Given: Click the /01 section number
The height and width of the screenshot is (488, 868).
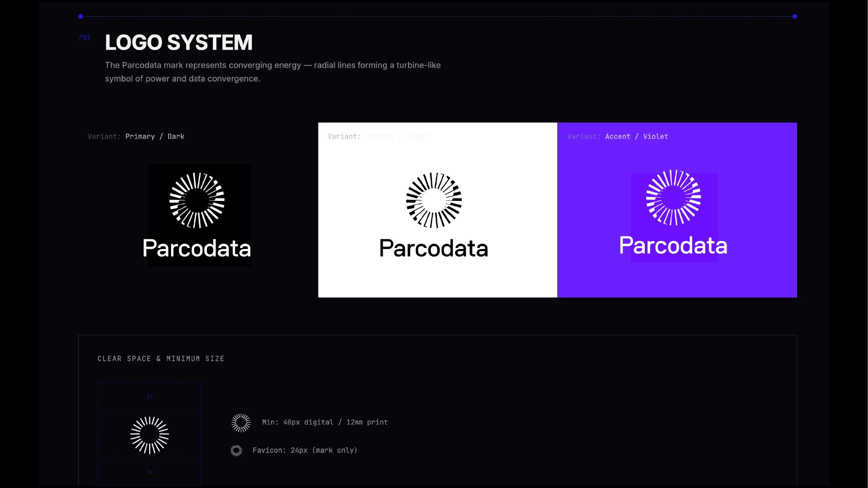Looking at the screenshot, I should pos(84,37).
